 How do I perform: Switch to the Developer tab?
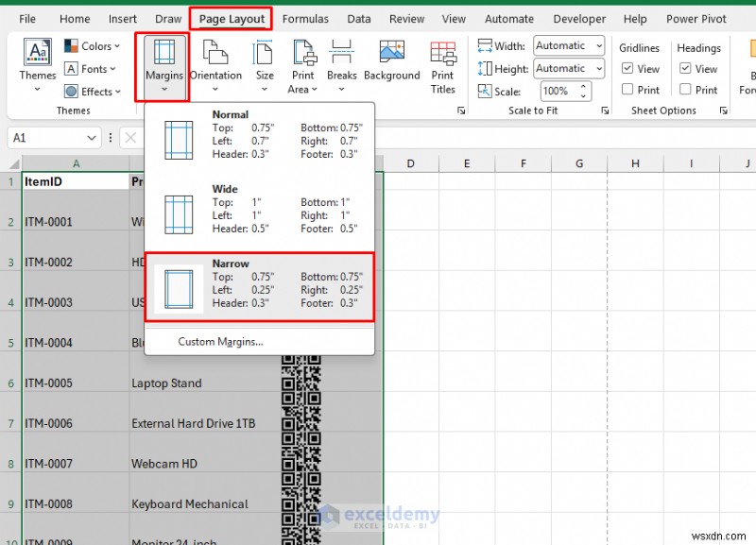point(579,19)
